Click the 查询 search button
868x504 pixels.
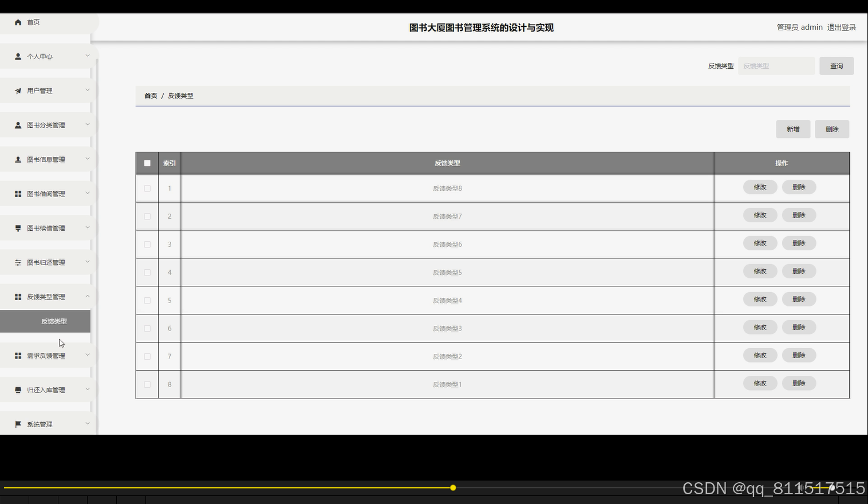(837, 66)
